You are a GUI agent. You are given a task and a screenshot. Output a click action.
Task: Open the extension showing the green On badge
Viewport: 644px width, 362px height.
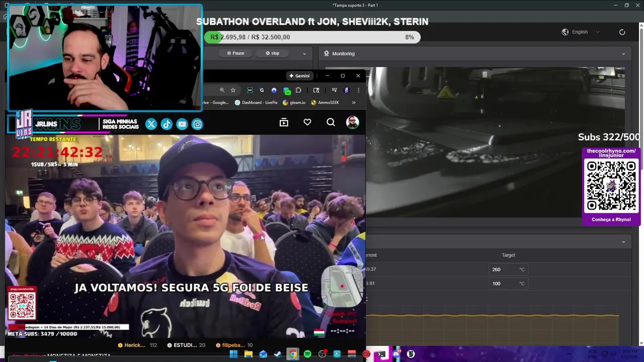[x=286, y=90]
